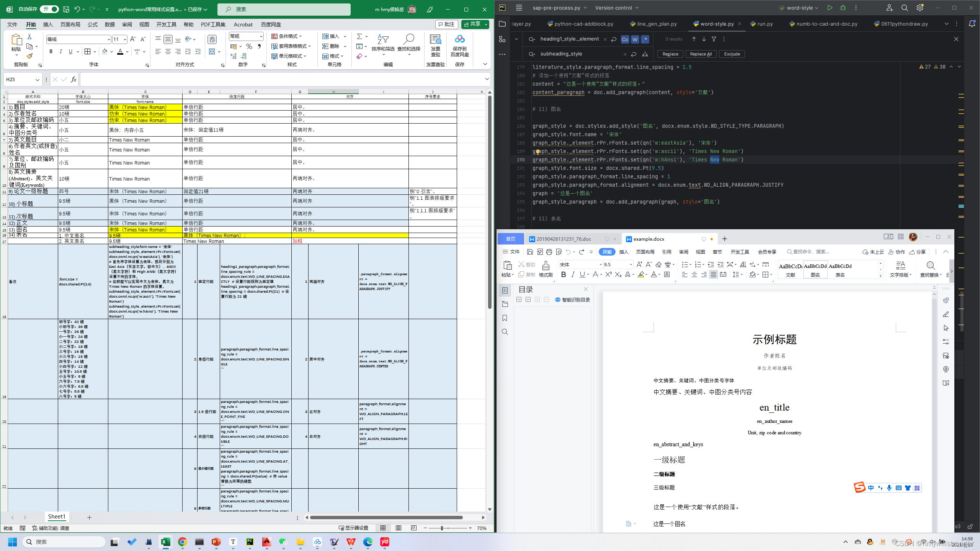980x551 pixels.
Task: Click Replace All in PyCharm replace bar
Action: pos(701,54)
